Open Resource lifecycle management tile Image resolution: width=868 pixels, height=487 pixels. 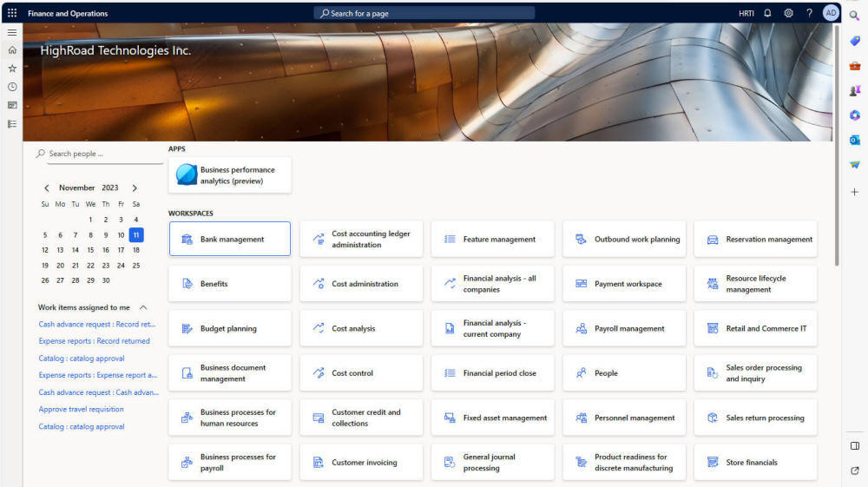(x=756, y=284)
